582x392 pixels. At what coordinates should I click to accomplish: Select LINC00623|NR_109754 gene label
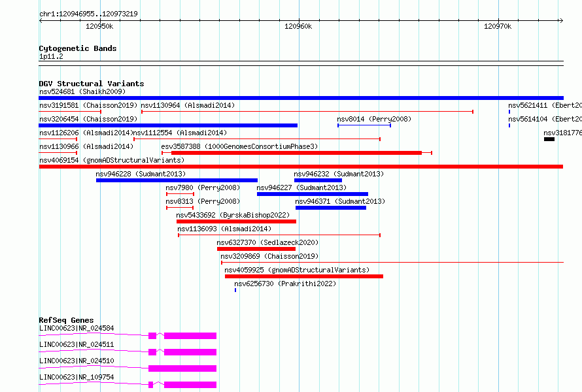point(77,377)
